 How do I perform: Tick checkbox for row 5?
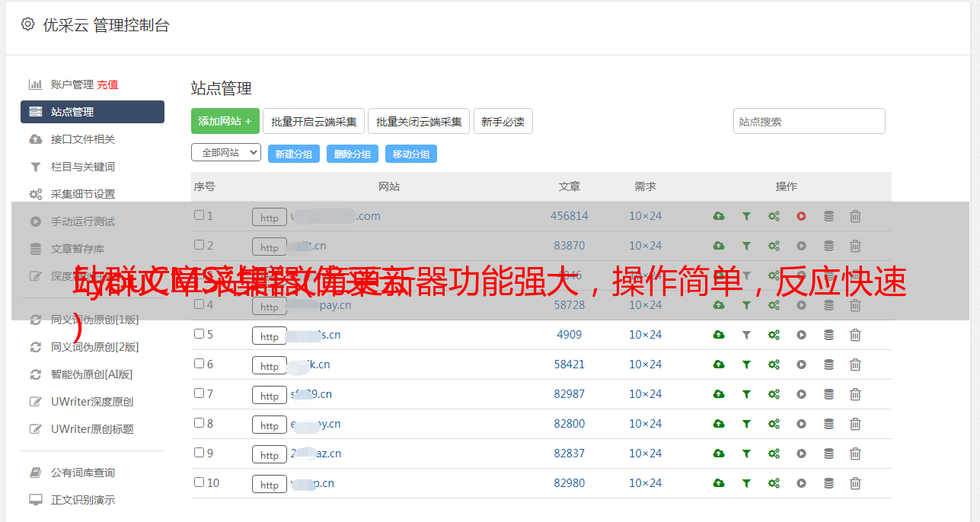point(199,334)
